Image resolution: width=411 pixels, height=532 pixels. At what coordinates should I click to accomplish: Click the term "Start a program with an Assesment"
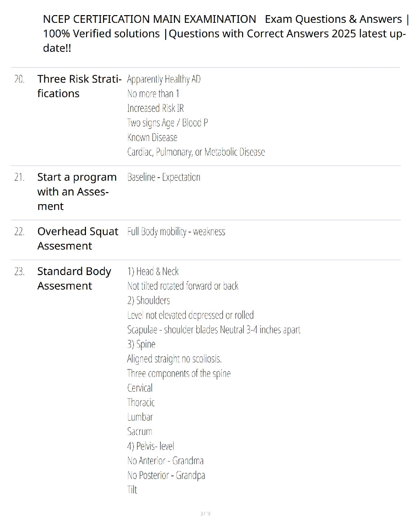tap(77, 191)
